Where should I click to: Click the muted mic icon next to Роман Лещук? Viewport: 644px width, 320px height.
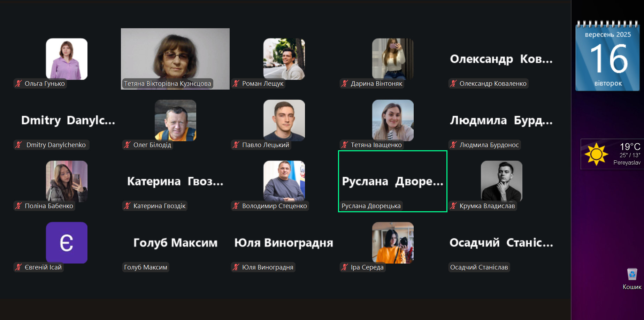coord(236,83)
